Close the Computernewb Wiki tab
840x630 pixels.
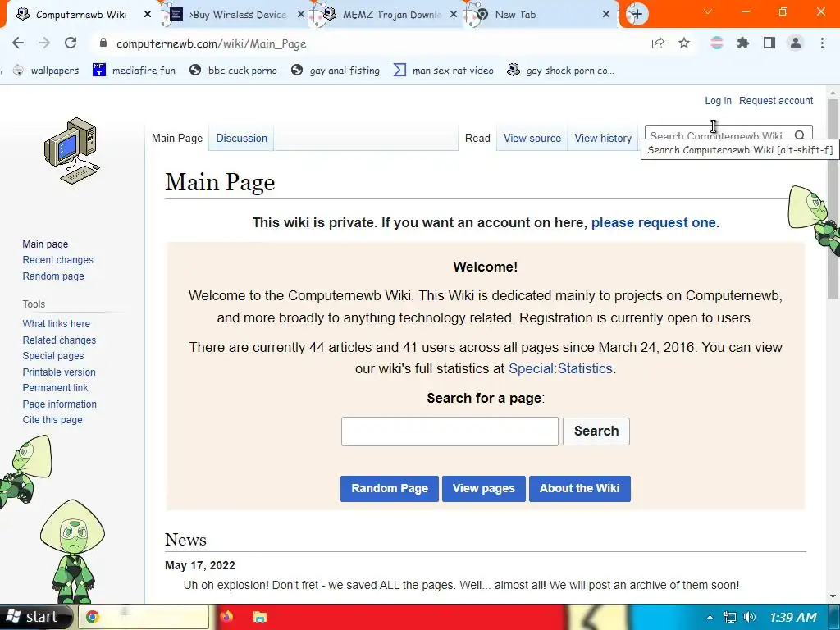click(x=148, y=15)
